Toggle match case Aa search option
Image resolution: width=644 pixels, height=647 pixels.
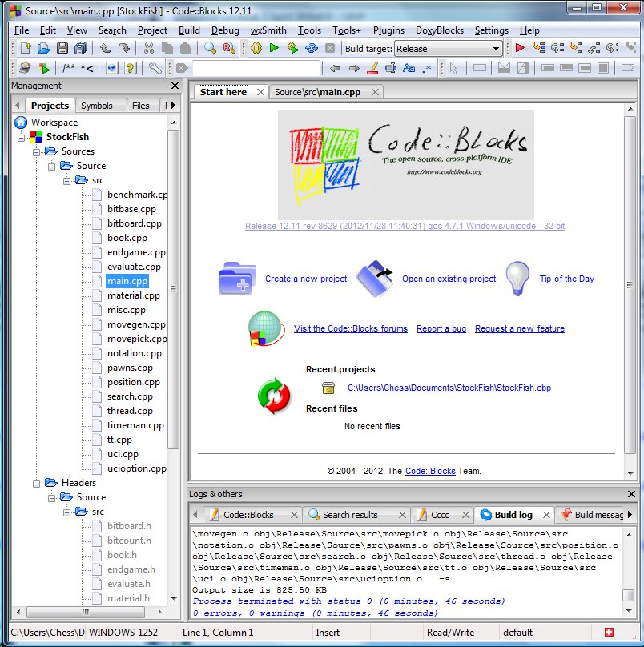point(409,68)
